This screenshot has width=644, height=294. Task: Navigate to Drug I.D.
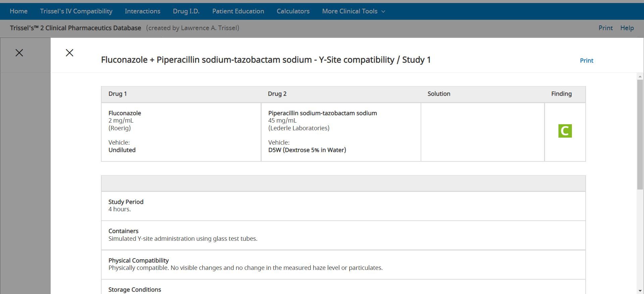[186, 11]
